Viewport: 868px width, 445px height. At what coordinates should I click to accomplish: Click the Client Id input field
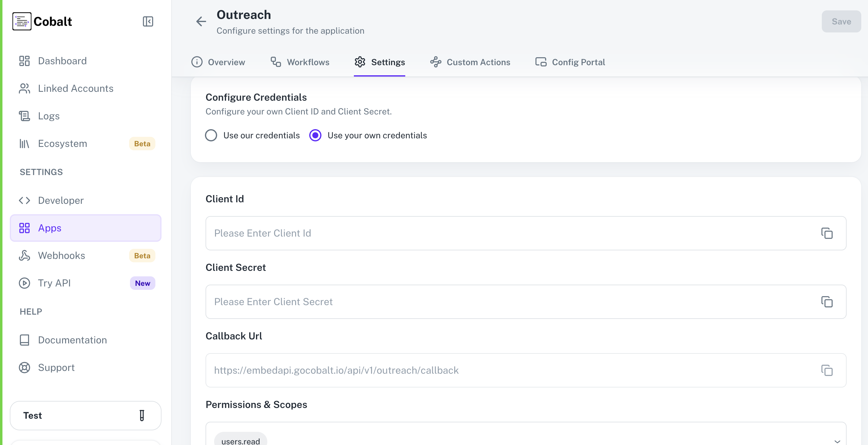[404, 233]
